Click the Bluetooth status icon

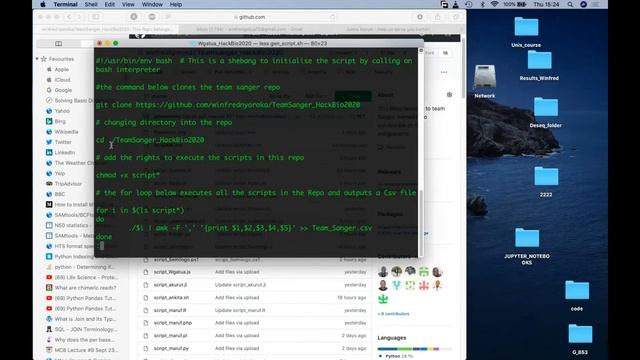pyautogui.click(x=482, y=4)
